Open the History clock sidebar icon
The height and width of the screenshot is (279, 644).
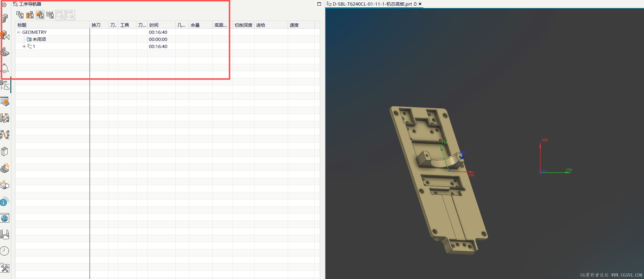pyautogui.click(x=5, y=251)
